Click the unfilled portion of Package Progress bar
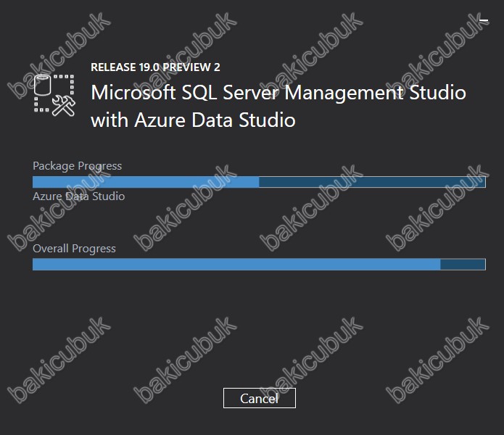 pyautogui.click(x=372, y=182)
